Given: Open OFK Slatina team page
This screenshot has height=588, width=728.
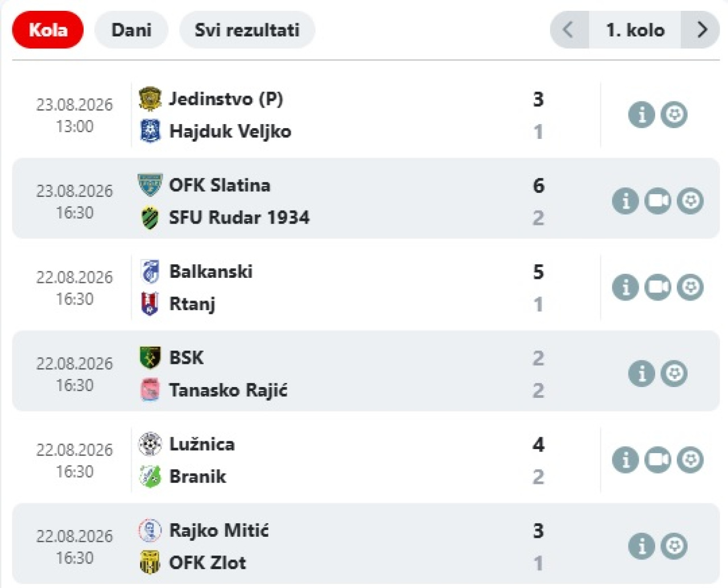Looking at the screenshot, I should pyautogui.click(x=220, y=186).
